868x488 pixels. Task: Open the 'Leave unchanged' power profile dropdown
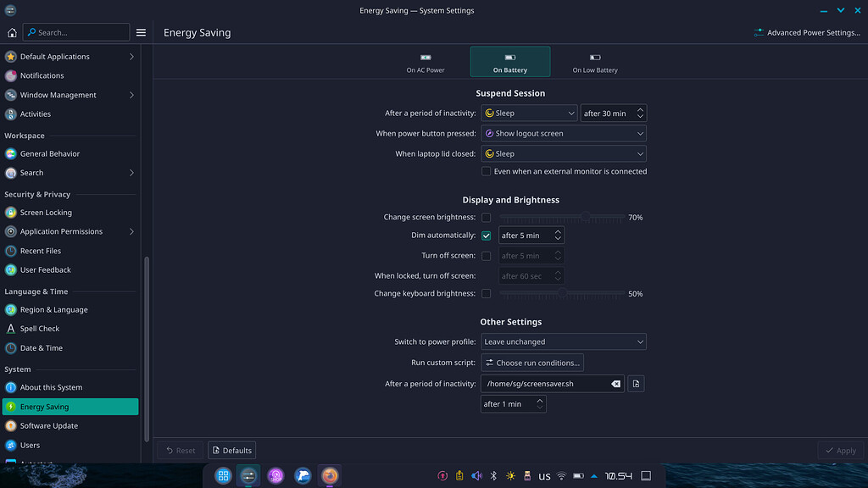[x=564, y=341]
